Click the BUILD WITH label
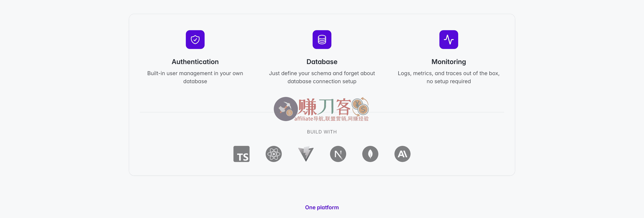644x218 pixels. point(322,132)
